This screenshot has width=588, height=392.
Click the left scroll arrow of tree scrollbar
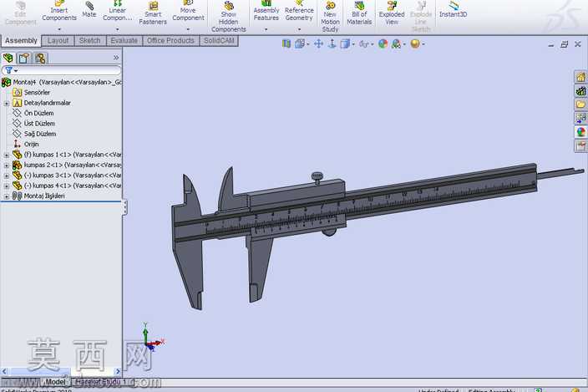[4, 371]
